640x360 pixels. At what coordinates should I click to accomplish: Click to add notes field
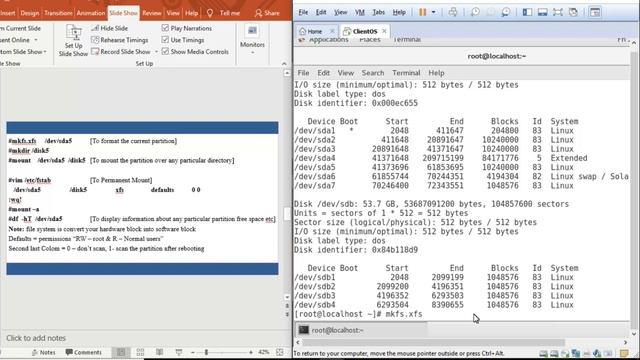[x=36, y=338]
